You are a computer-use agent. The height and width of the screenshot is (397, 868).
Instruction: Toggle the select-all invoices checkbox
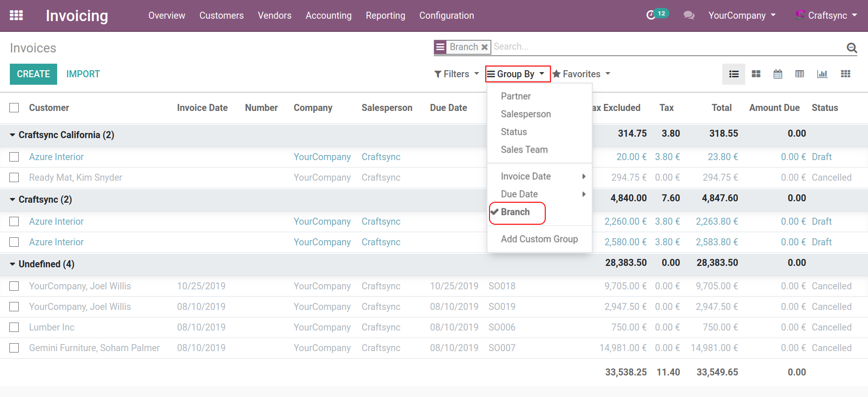click(x=15, y=108)
